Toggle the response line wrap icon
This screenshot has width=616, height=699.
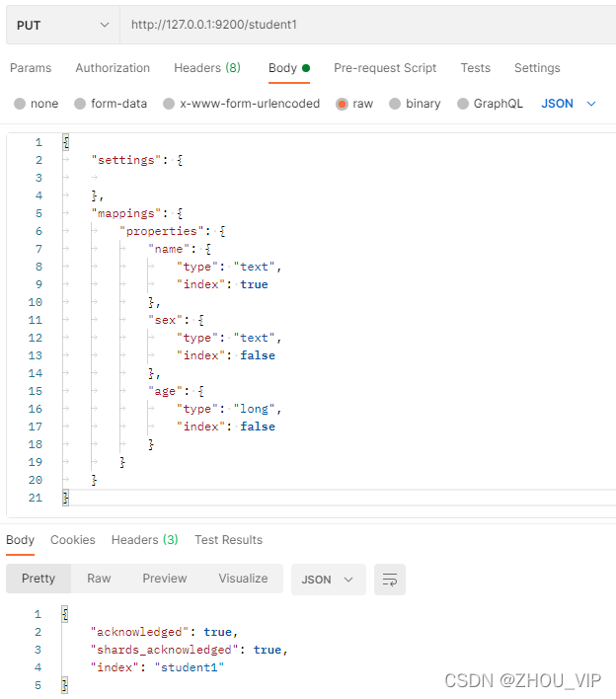click(x=390, y=580)
